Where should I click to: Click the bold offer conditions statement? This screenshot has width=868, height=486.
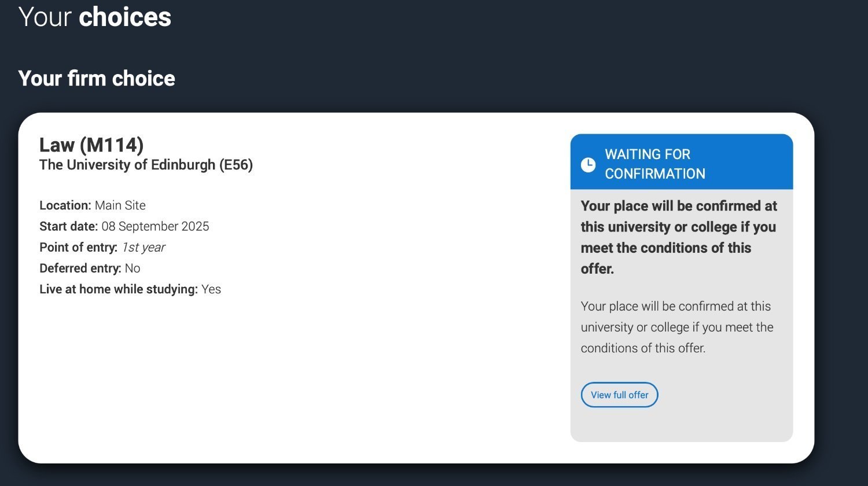pos(678,237)
